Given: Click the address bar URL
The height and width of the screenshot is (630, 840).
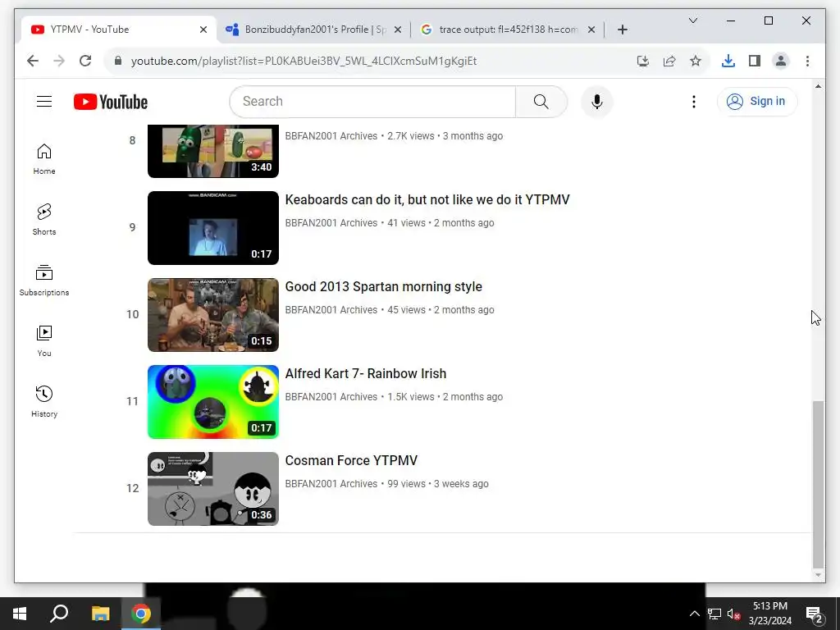Looking at the screenshot, I should click(x=304, y=61).
